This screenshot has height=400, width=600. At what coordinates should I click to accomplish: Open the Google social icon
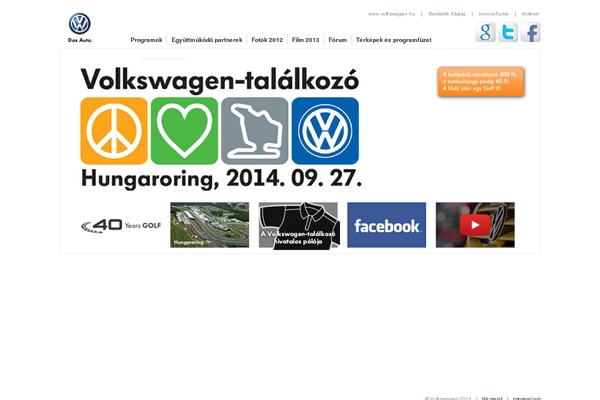pyautogui.click(x=485, y=32)
